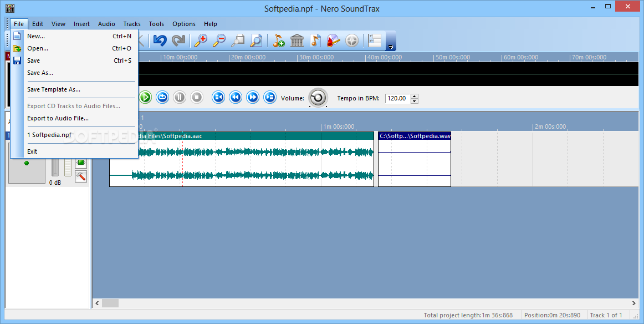The width and height of the screenshot is (644, 324).
Task: Zoom in with the plus magnifier
Action: (201, 40)
